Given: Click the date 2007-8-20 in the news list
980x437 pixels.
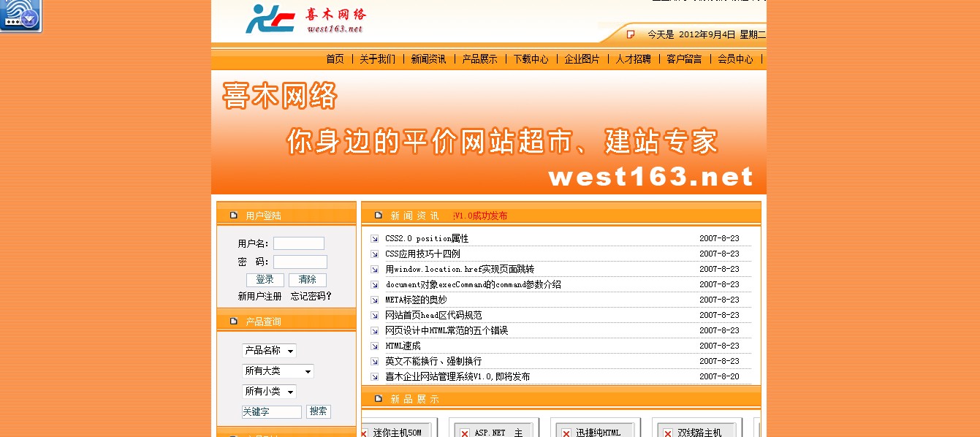Looking at the screenshot, I should pyautogui.click(x=719, y=377).
